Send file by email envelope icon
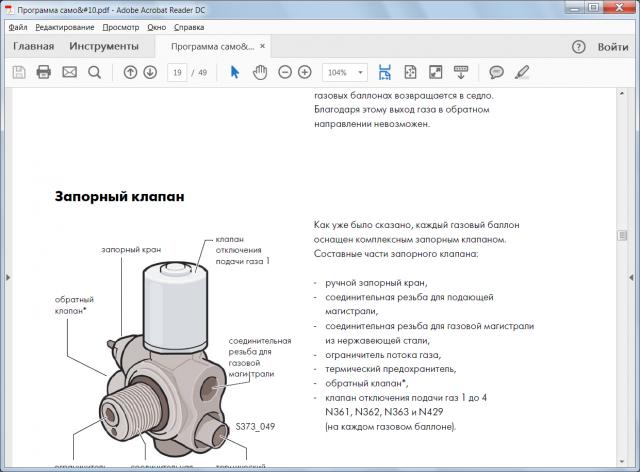Image resolution: width=640 pixels, height=472 pixels. click(x=69, y=72)
